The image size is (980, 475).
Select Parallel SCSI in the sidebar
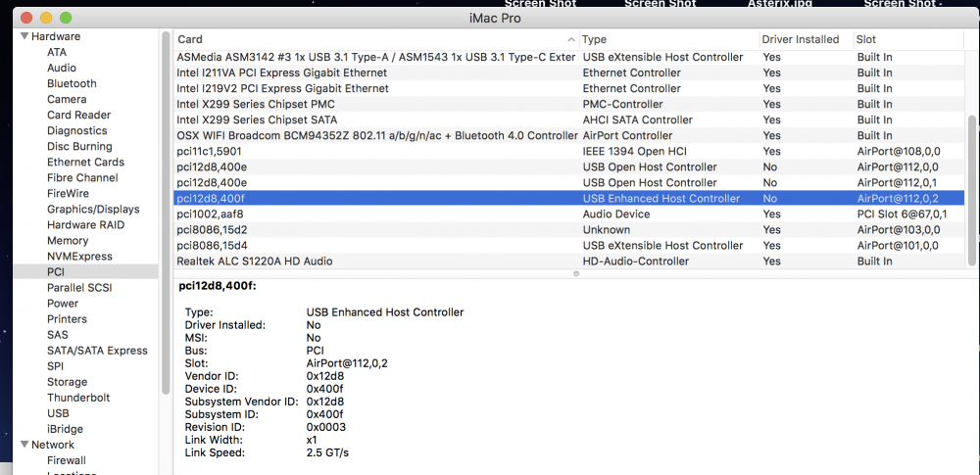point(79,288)
